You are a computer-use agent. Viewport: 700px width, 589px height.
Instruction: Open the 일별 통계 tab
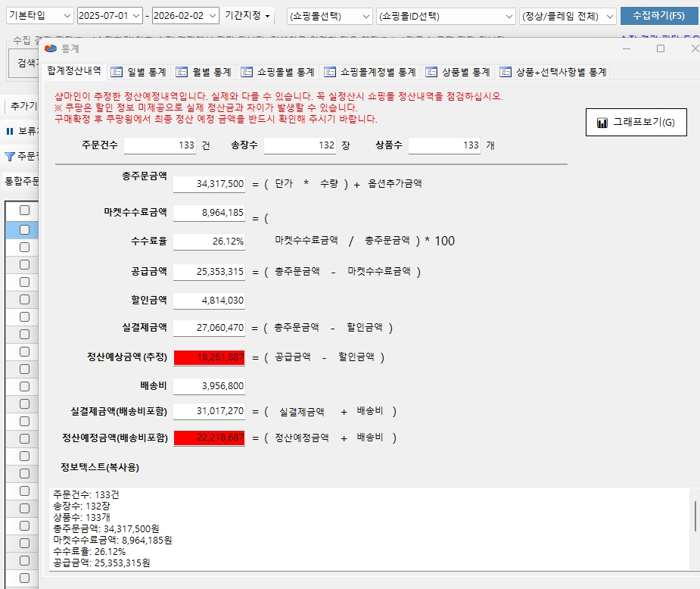138,72
